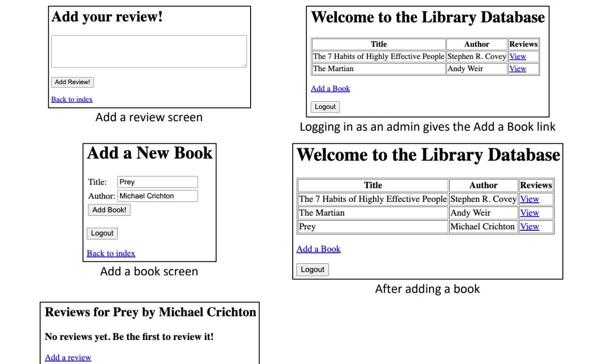Click the Prey row in the updated book table
This screenshot has height=364, width=607.
372,226
